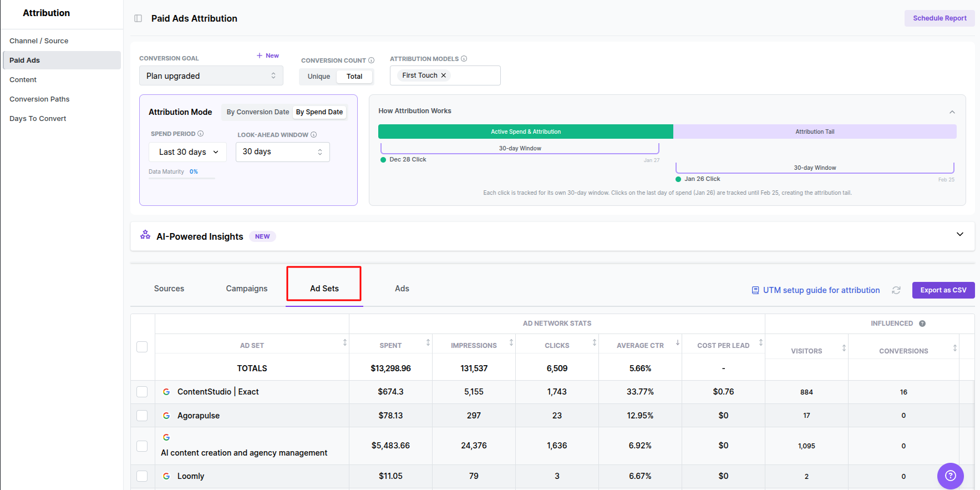Click the Spend Period info icon
Screen dimensions: 980x490
tap(201, 134)
